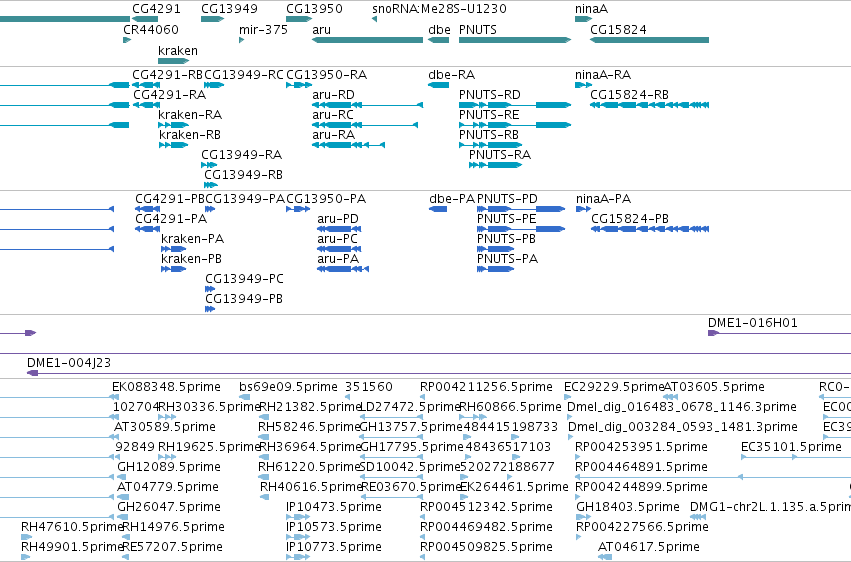The height and width of the screenshot is (562, 851).
Task: Click the teal PNUTS gene bar
Action: tap(515, 40)
